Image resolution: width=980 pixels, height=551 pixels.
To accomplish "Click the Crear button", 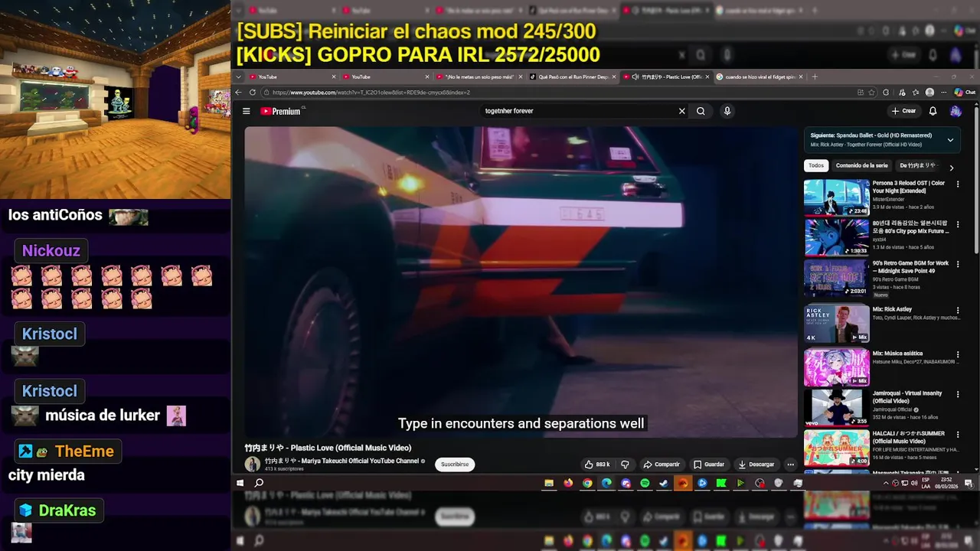I will click(903, 111).
